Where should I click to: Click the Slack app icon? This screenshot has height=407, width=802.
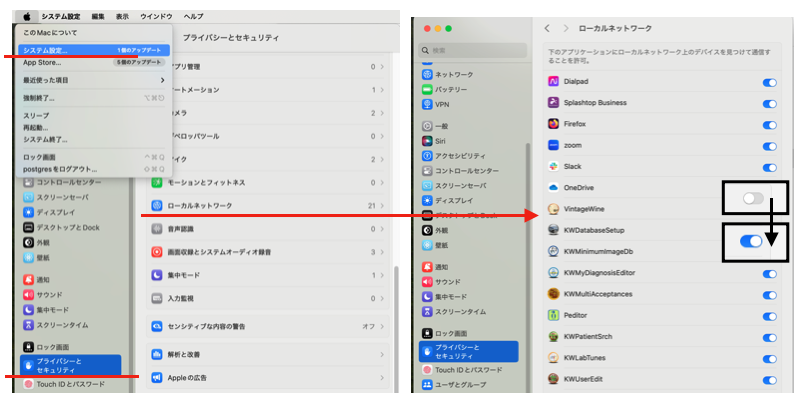point(553,166)
